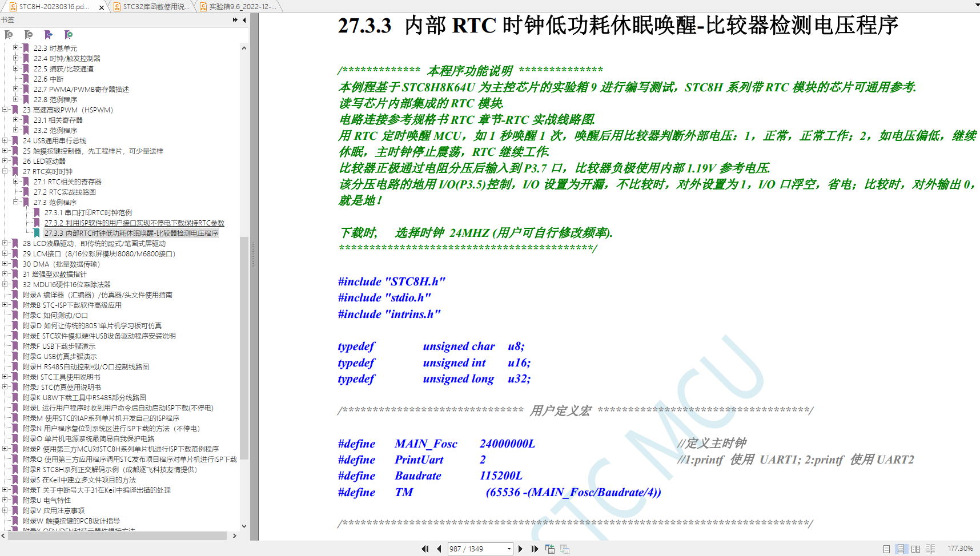
Task: Click the 书签 panel title
Action: [8, 20]
